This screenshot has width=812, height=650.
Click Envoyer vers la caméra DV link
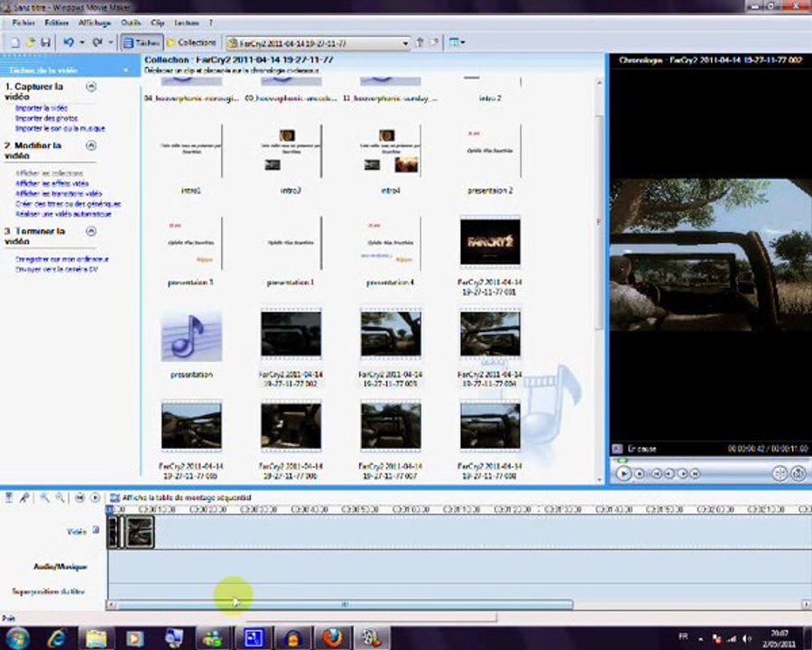click(57, 269)
